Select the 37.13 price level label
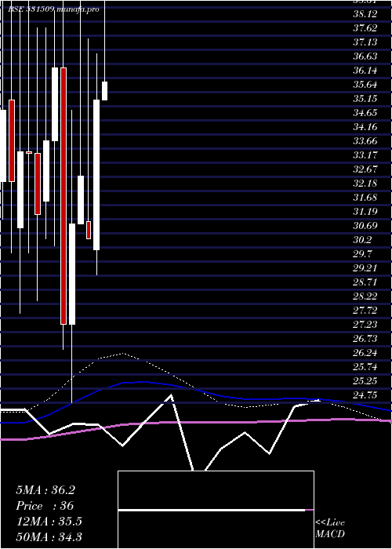Viewport: 392px width, 549px height. pyautogui.click(x=365, y=42)
